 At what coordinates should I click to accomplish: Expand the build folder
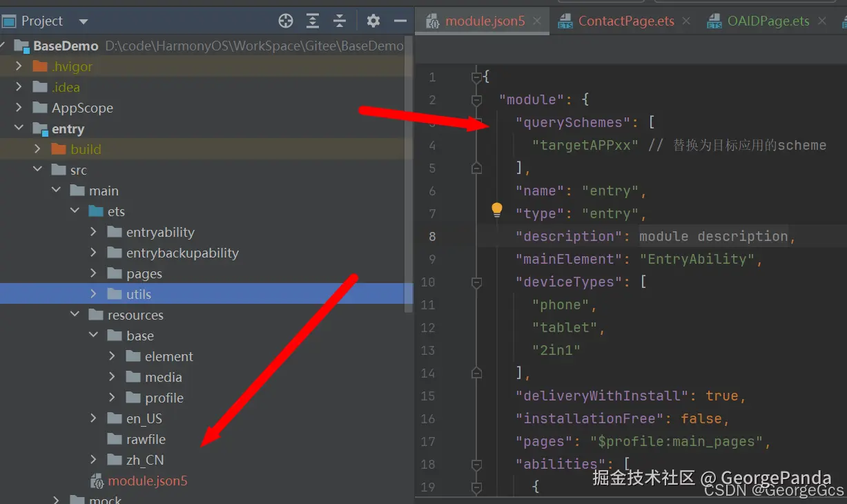pyautogui.click(x=38, y=149)
